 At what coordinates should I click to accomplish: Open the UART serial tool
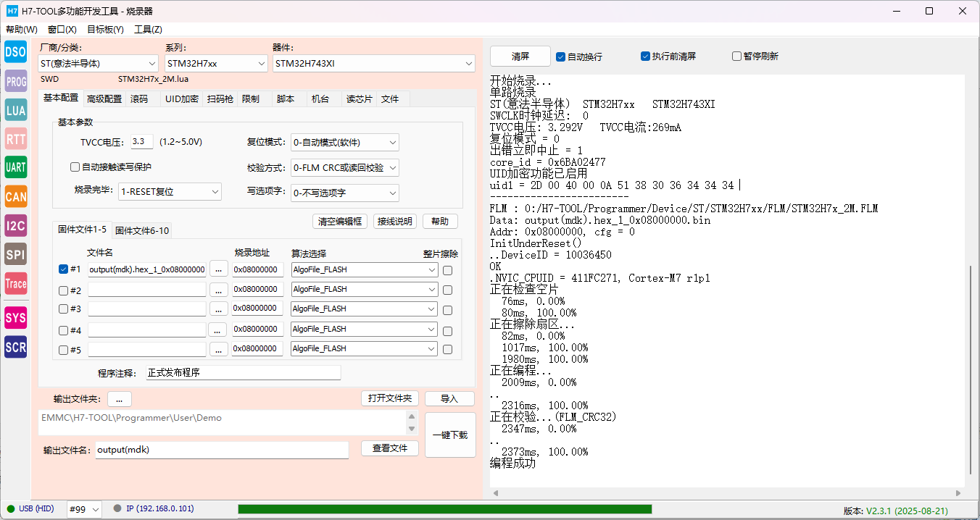pyautogui.click(x=15, y=167)
